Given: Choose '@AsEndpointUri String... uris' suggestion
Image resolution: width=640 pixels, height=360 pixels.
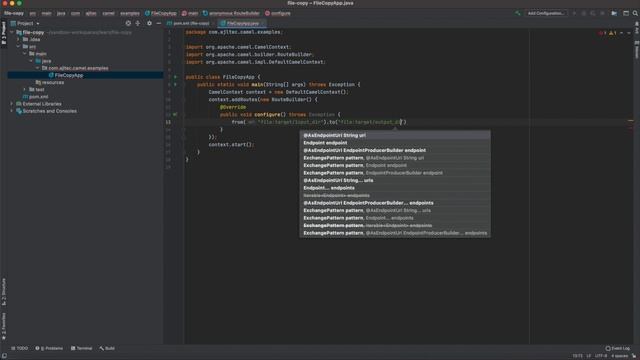Looking at the screenshot, I should tap(395, 180).
